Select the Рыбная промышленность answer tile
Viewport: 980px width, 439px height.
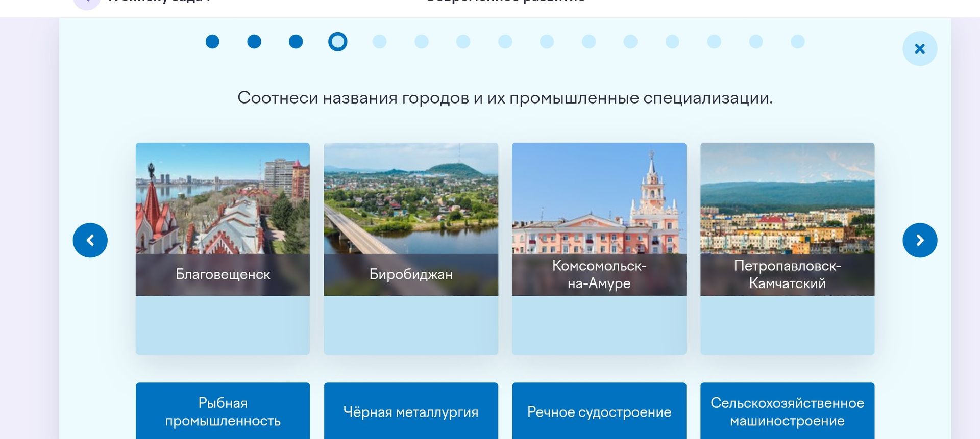tap(223, 411)
